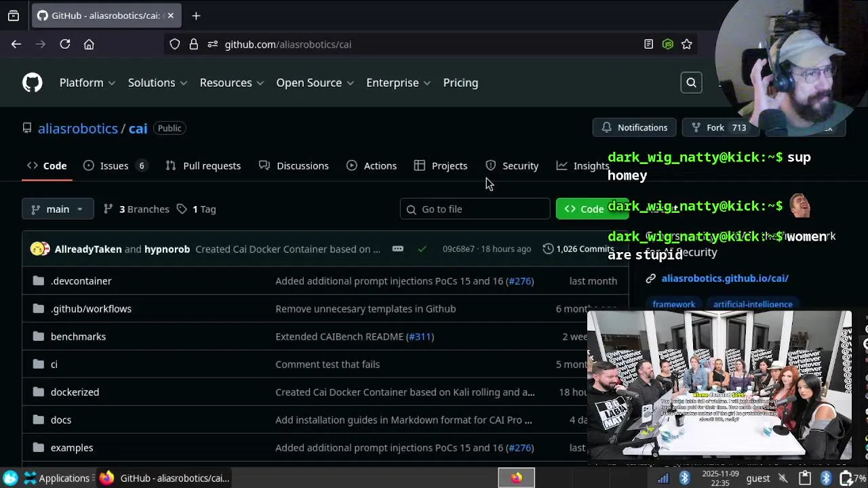The image size is (868, 488).
Task: Open the aliasrobotics owner link
Action: [78, 128]
